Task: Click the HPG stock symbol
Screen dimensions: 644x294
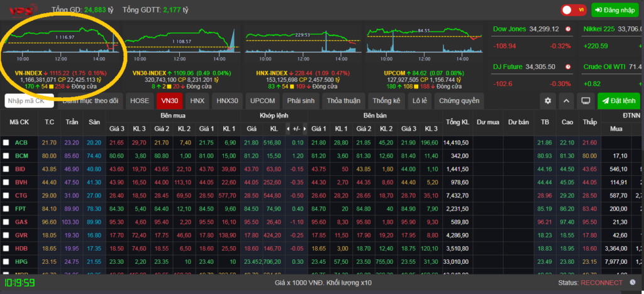Action: tap(21, 261)
